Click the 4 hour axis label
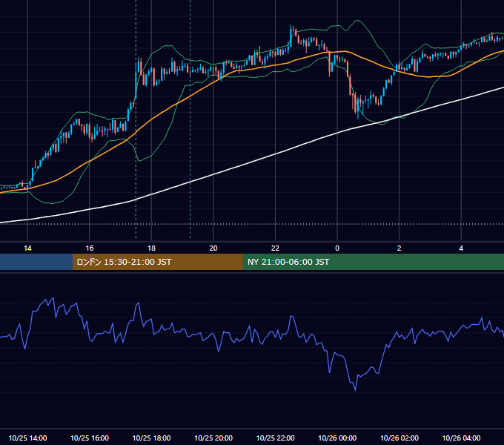Image resolution: width=504 pixels, height=445 pixels. [461, 248]
